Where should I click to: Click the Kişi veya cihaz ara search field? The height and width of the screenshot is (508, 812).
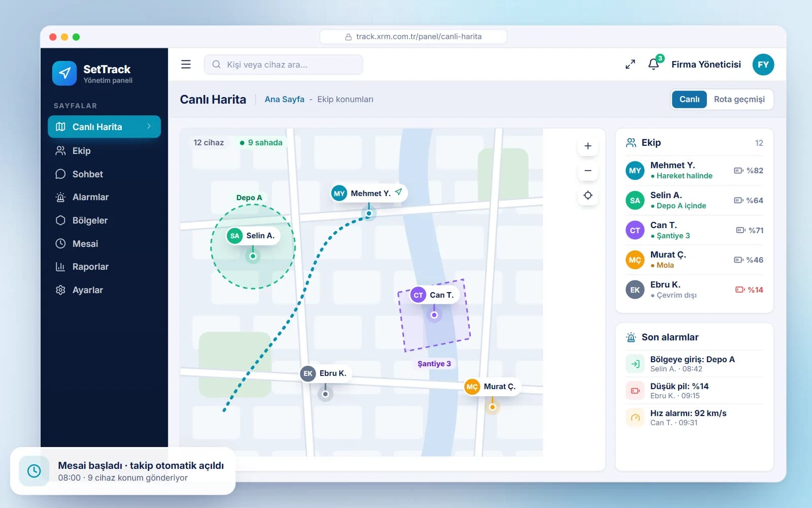(283, 65)
